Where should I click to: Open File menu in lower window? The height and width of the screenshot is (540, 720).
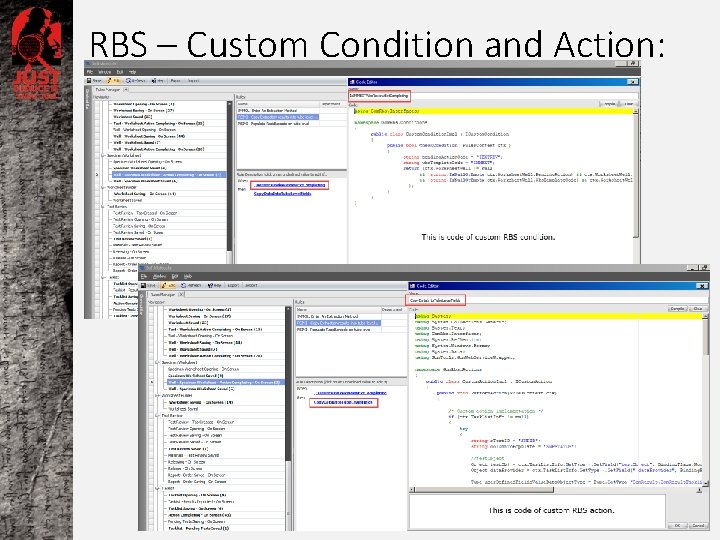144,276
